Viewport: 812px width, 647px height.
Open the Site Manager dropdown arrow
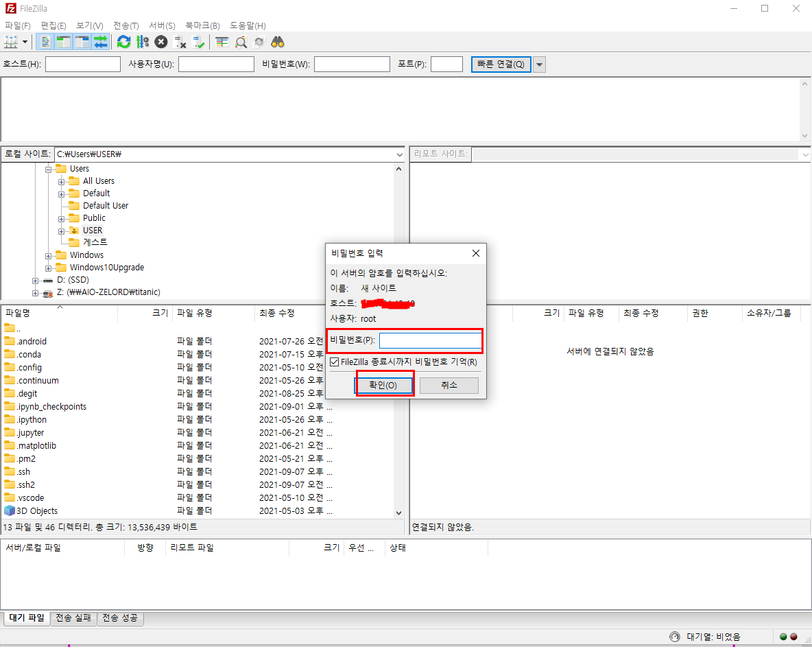[25, 42]
